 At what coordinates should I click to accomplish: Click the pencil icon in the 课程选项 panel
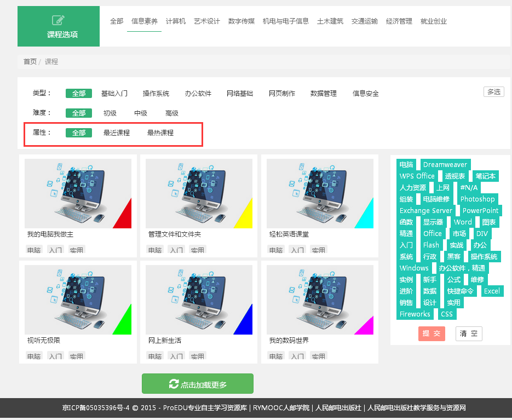click(58, 19)
